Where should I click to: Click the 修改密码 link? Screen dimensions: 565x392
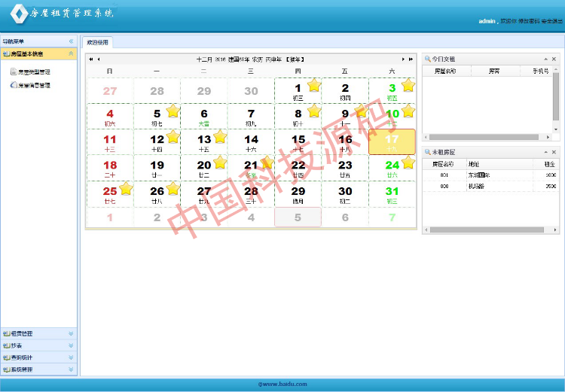tap(527, 21)
